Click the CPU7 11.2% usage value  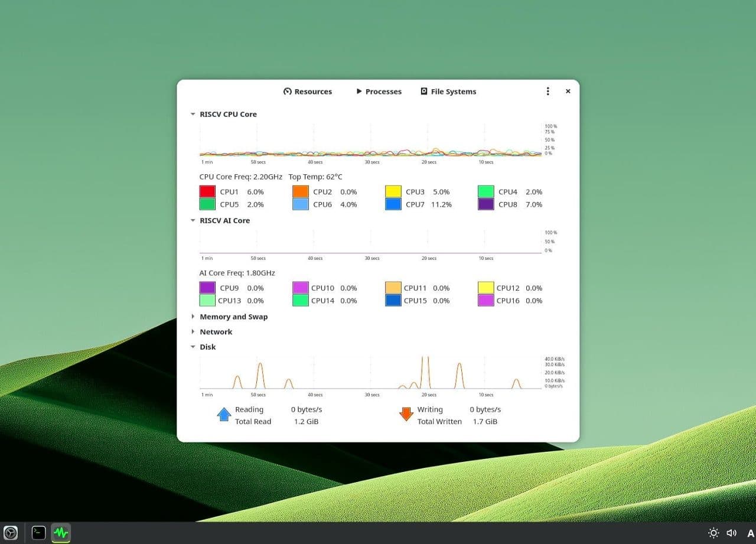pos(441,204)
